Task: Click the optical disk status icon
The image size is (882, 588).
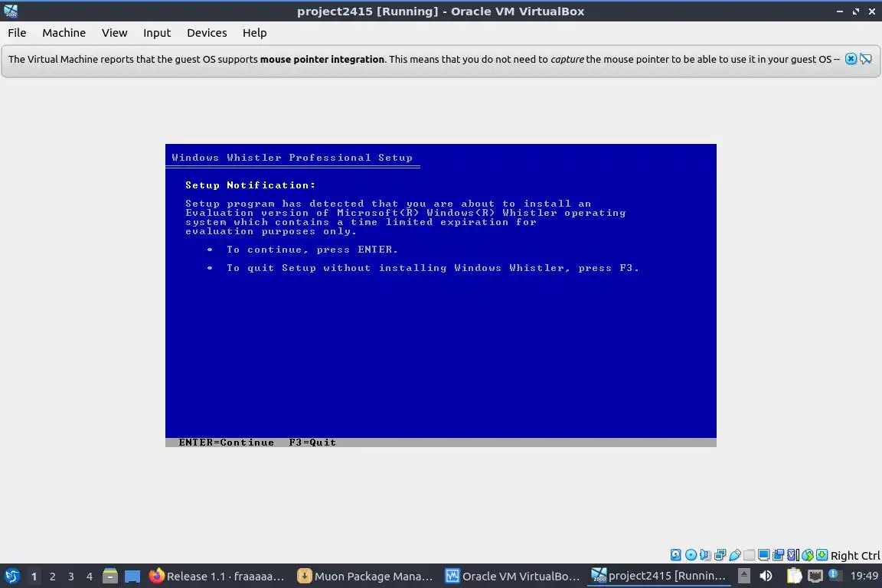Action: (x=691, y=555)
